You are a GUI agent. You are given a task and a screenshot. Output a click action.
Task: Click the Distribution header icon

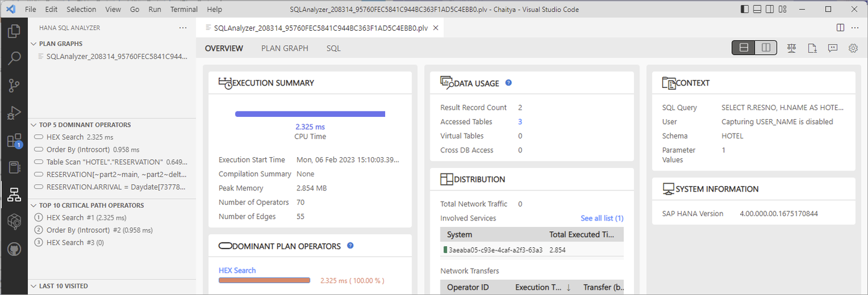(x=447, y=179)
